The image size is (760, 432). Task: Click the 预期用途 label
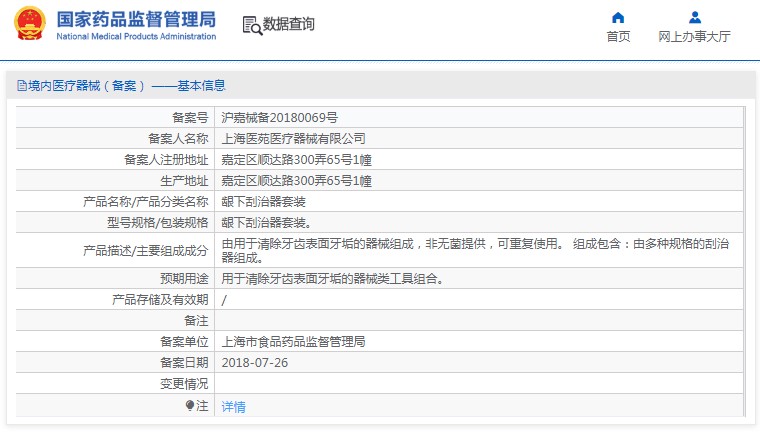coord(184,278)
